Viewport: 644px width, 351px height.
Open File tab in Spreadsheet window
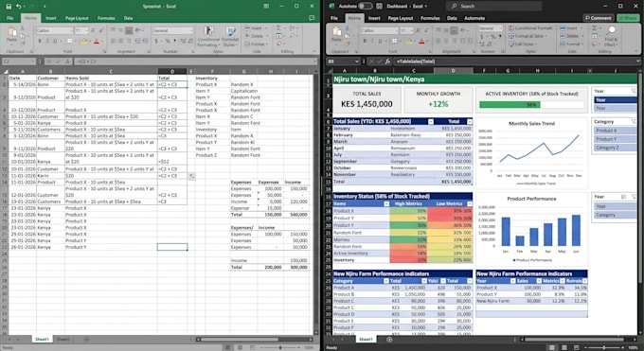coord(9,18)
